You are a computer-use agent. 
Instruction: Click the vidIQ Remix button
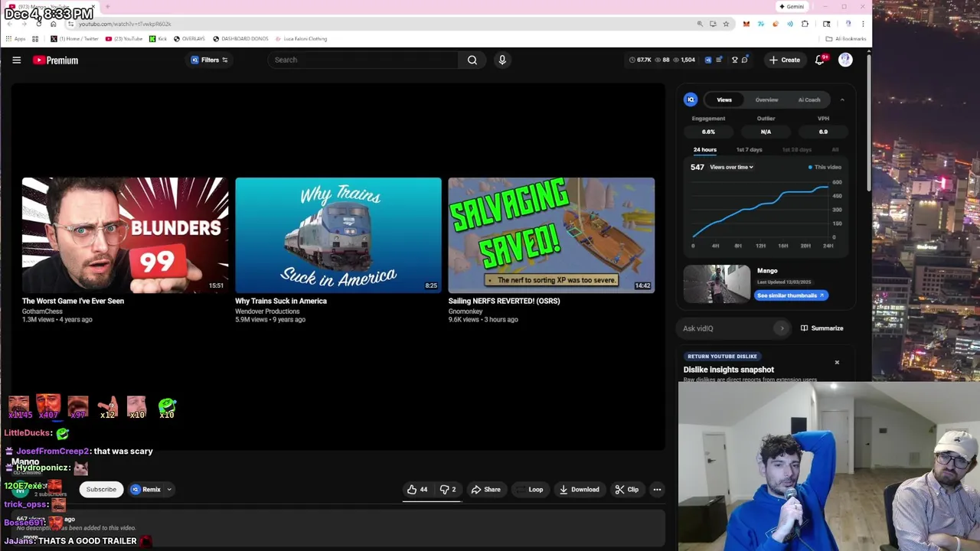point(145,490)
